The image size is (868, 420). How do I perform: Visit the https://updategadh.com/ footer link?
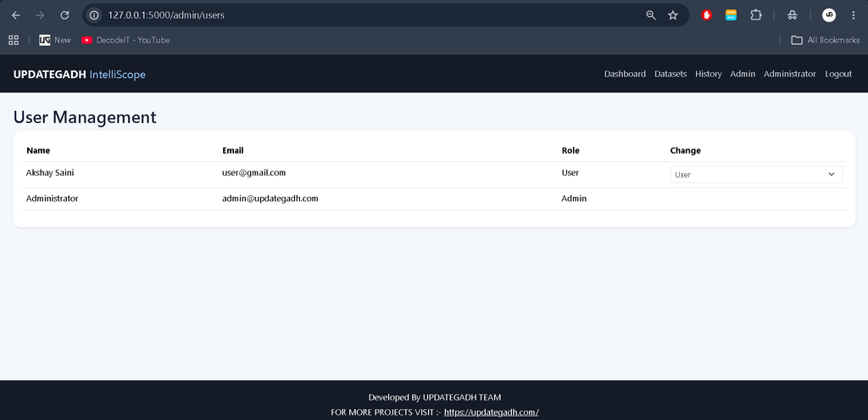point(491,412)
